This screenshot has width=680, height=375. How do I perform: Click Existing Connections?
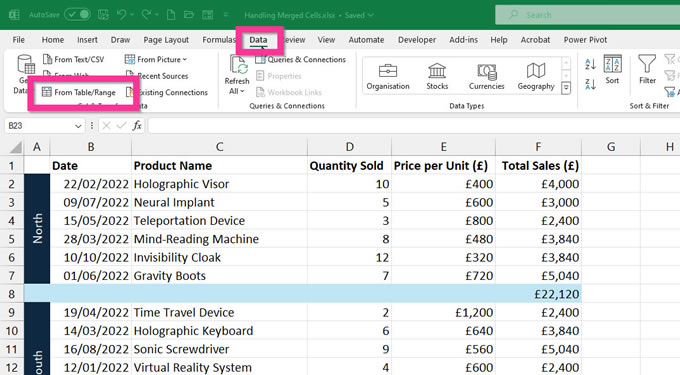(167, 92)
